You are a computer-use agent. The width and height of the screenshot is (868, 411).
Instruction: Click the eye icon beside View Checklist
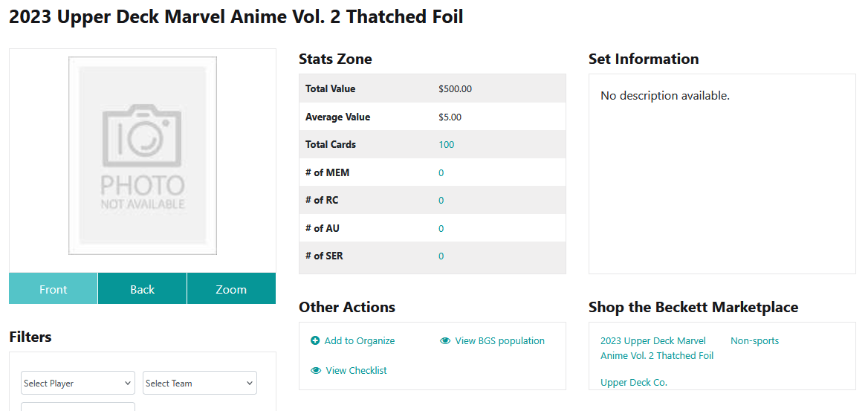click(316, 371)
